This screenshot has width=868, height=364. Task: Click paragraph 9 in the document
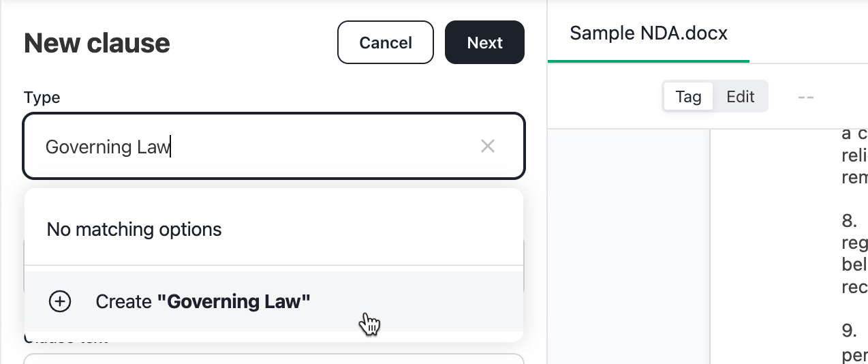tap(854, 343)
